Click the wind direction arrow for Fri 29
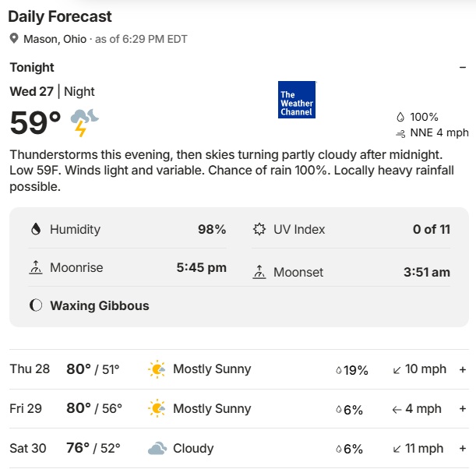This screenshot has width=476, height=469. coord(397,410)
